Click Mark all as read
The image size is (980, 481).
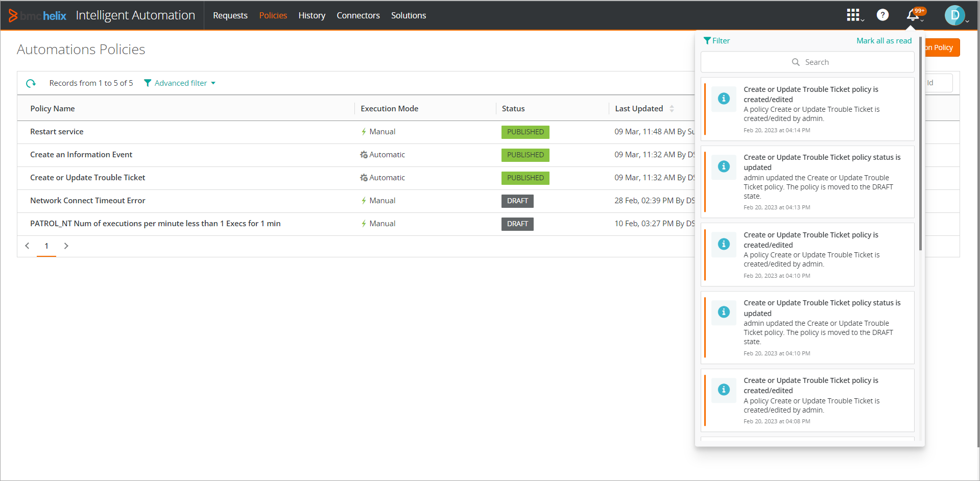click(x=884, y=41)
